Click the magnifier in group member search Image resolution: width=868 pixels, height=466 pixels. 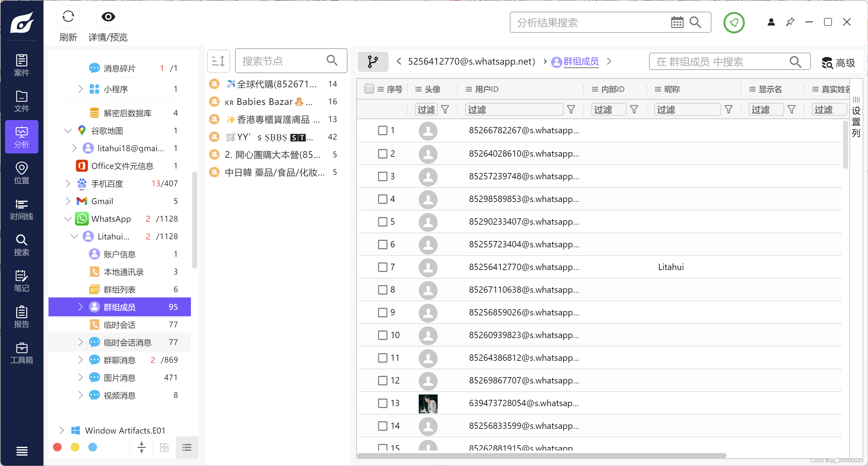[x=795, y=61]
